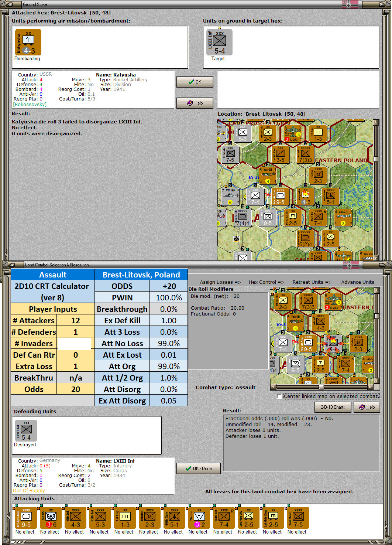Click OK in Ground Strike window
Viewport: 392px width, 545px height.
click(195, 82)
